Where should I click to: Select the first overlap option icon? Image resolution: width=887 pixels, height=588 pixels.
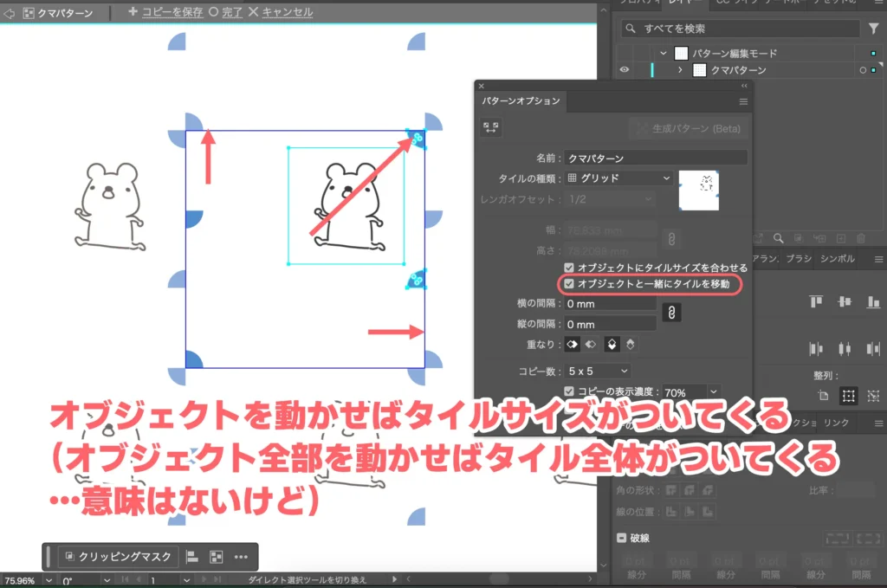(572, 345)
